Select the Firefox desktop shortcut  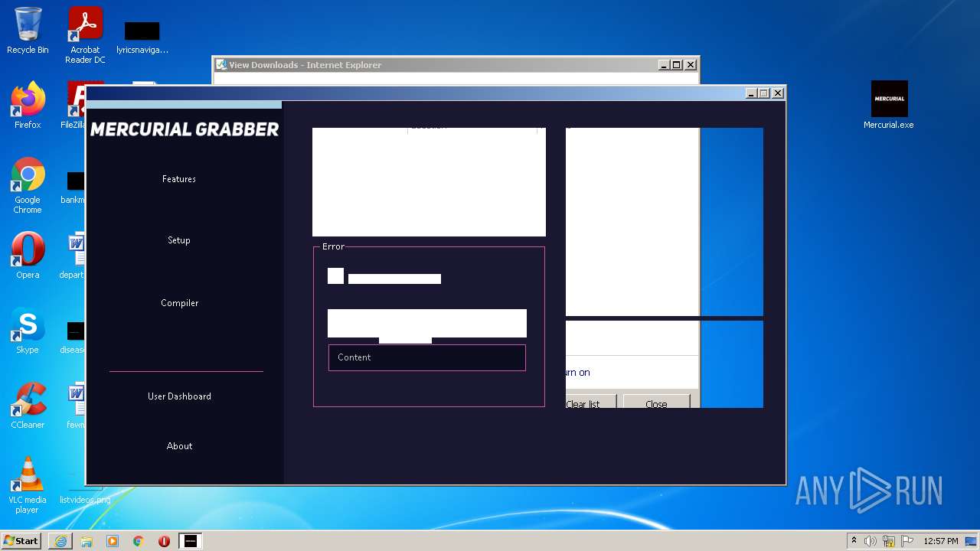[x=28, y=105]
